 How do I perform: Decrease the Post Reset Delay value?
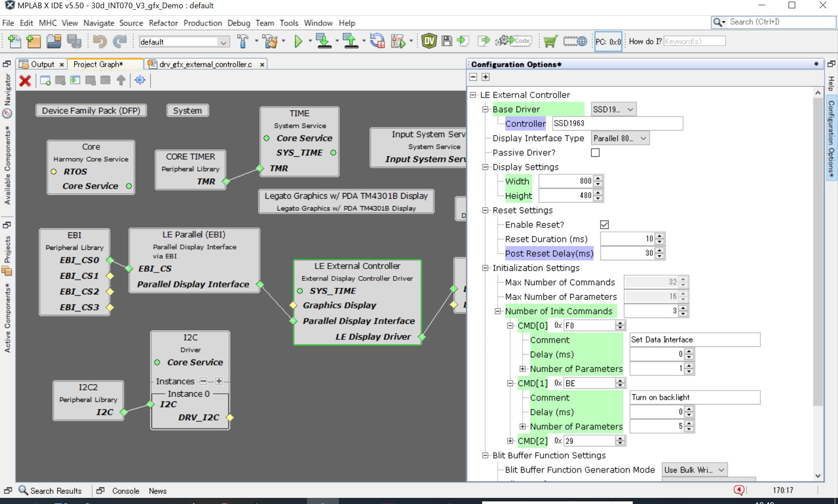click(660, 256)
